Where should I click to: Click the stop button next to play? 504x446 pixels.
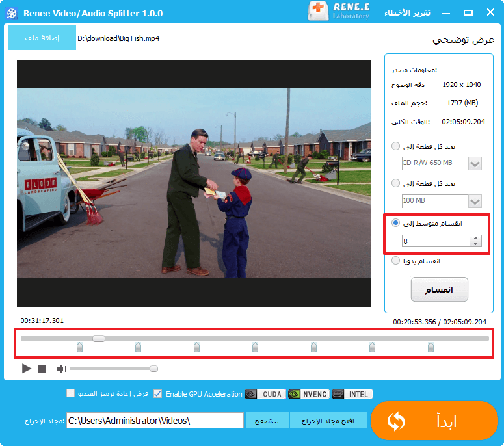click(42, 369)
